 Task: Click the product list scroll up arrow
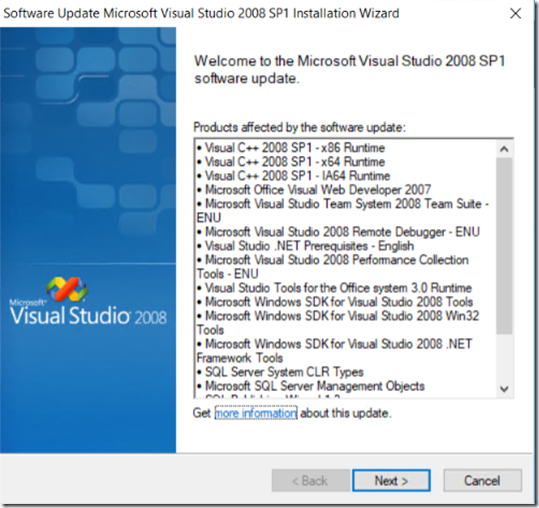504,149
